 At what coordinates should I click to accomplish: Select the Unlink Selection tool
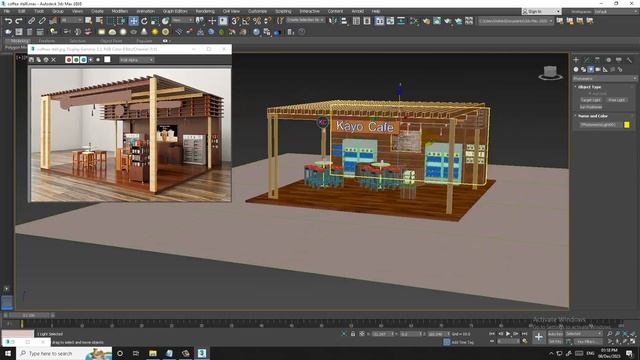(x=42, y=20)
